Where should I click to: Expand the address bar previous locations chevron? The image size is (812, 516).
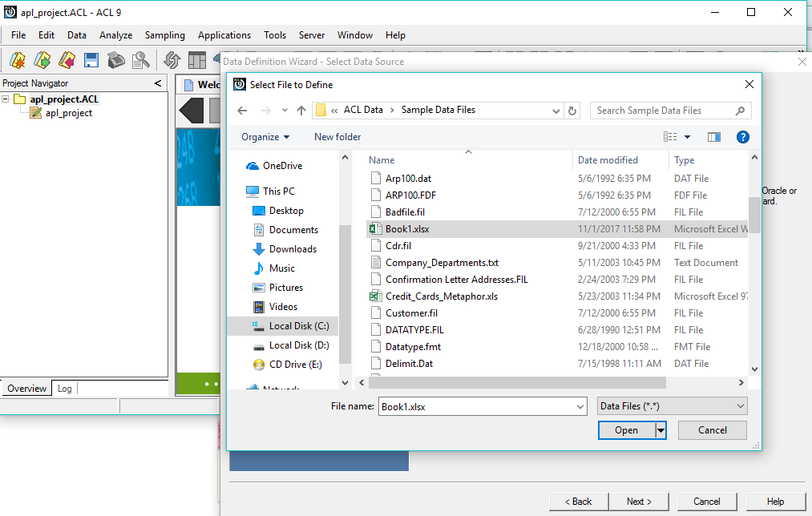(556, 111)
